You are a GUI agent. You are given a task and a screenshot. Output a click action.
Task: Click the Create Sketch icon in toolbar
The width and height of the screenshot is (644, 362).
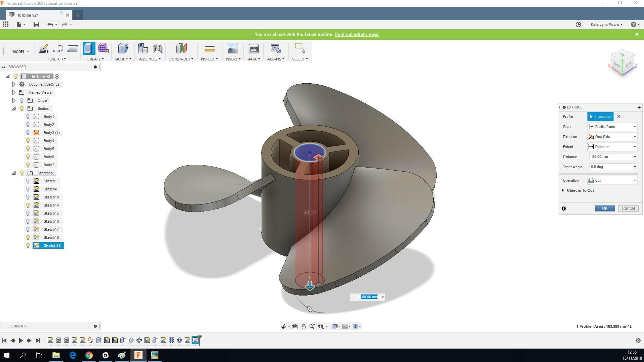43,48
